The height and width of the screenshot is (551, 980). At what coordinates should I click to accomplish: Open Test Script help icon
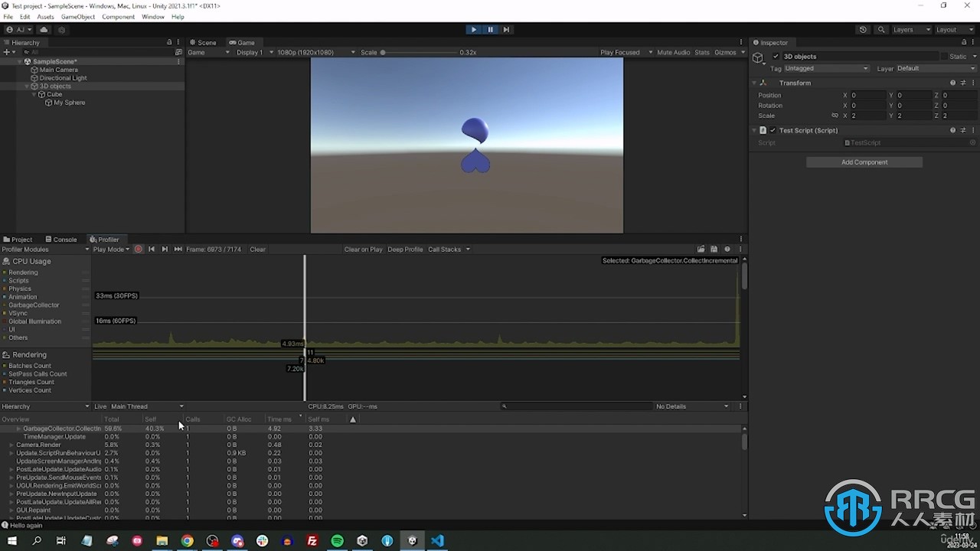[x=952, y=130]
